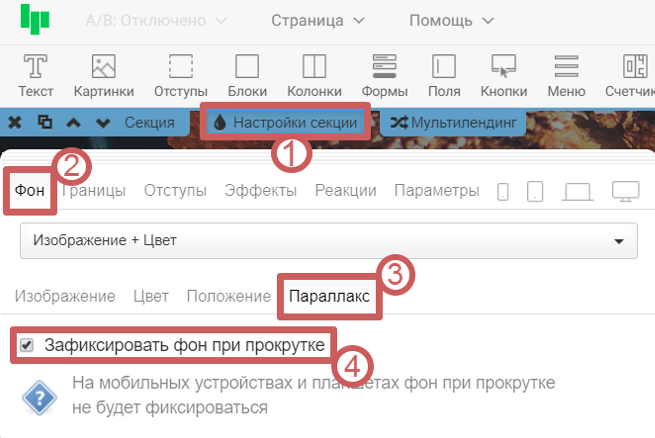Add a Блоки element
Screen dimensions: 655x438
click(x=245, y=67)
